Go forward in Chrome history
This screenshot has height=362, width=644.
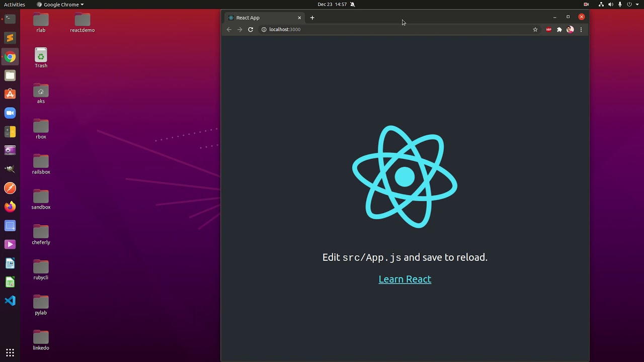coord(239,30)
